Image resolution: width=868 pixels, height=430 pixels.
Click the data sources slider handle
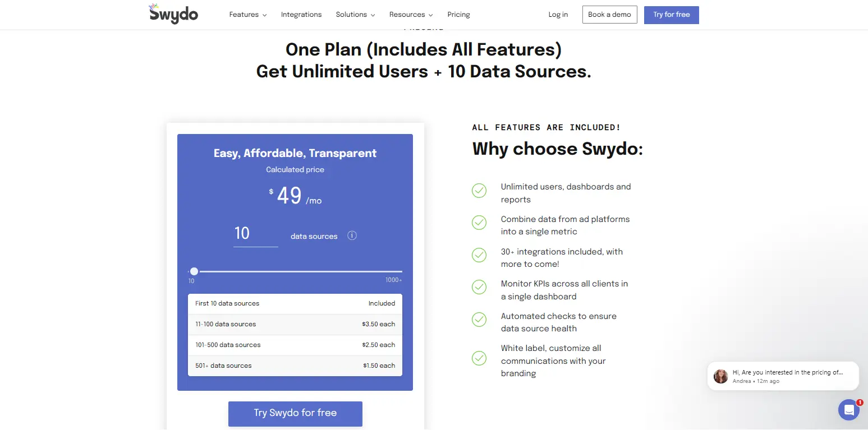click(x=194, y=271)
